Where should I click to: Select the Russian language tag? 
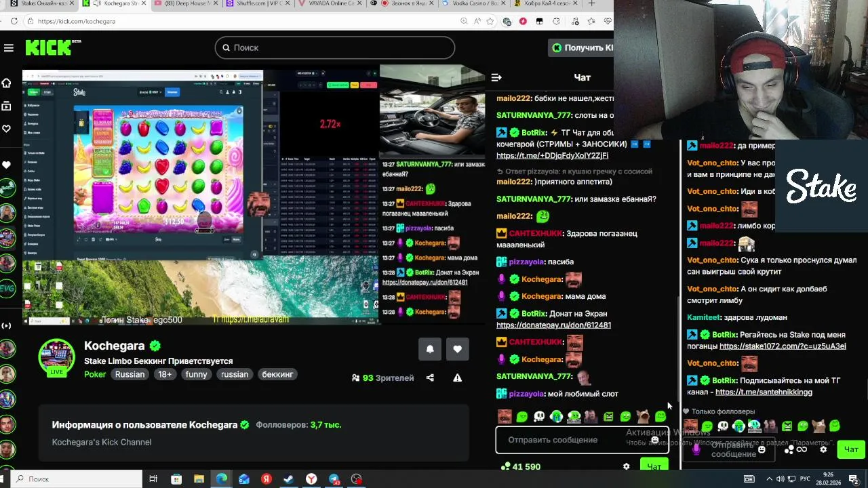[130, 374]
